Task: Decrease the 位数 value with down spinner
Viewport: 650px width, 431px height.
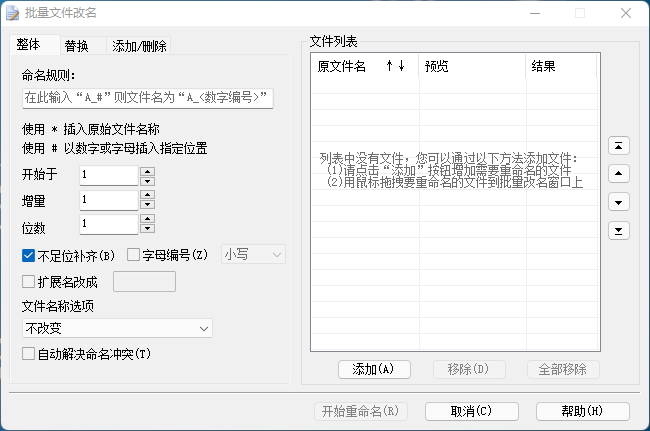Action: point(148,228)
